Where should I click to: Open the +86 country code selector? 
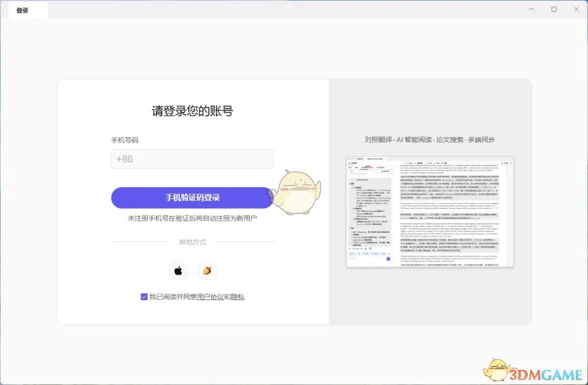coord(124,159)
